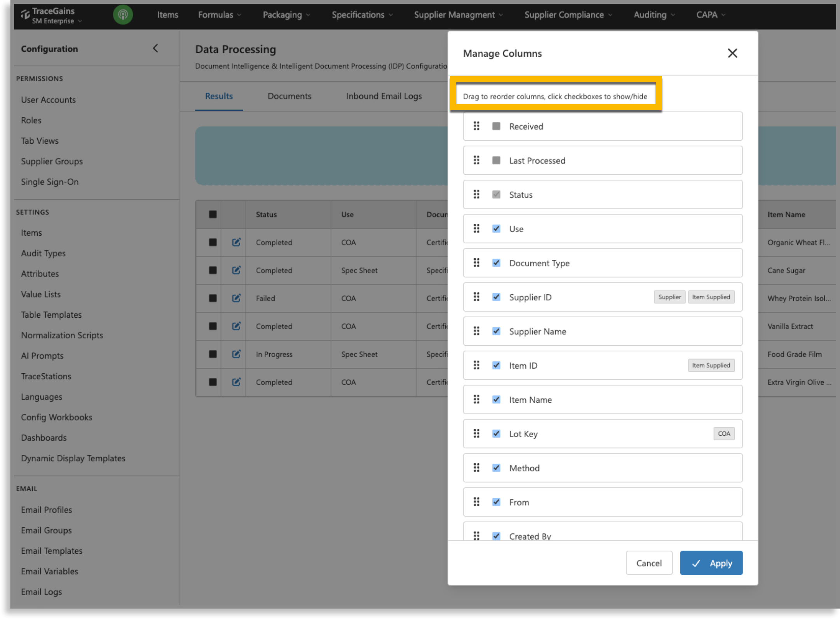The image size is (840, 619).
Task: Toggle the Last Processed column checkbox
Action: (x=496, y=160)
